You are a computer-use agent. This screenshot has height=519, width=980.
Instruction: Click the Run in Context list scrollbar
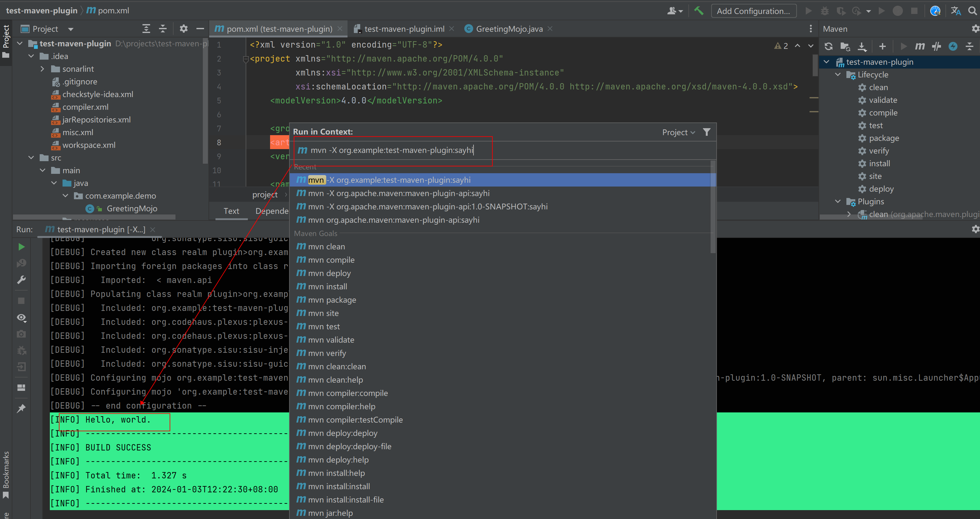713,207
